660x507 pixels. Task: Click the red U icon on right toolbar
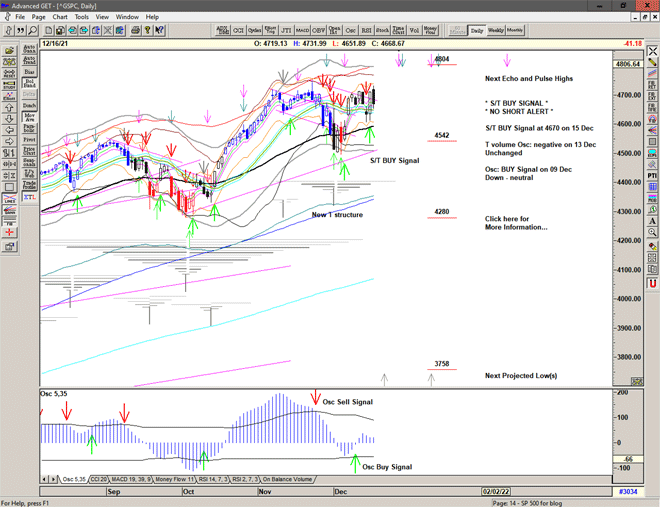click(x=652, y=283)
